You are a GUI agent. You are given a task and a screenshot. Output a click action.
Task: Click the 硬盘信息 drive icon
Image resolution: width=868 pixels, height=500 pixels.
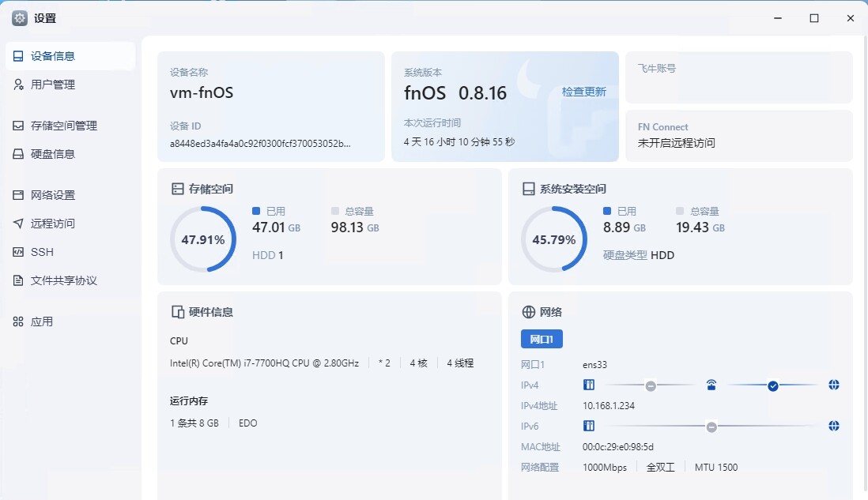click(18, 154)
